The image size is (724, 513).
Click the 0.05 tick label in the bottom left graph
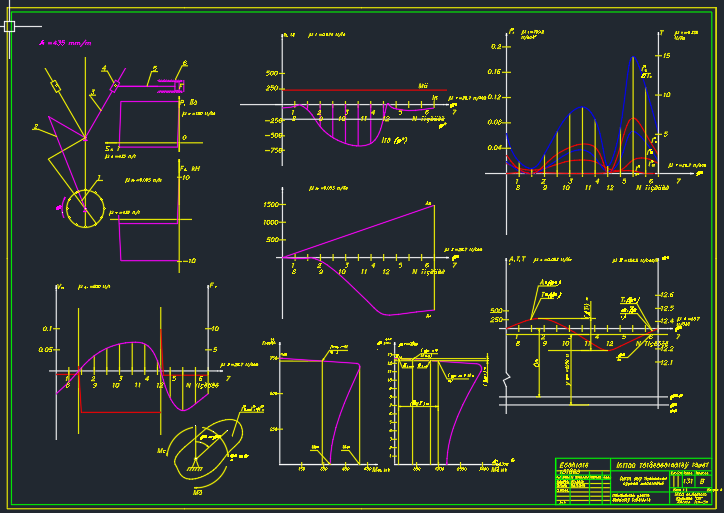[46, 350]
